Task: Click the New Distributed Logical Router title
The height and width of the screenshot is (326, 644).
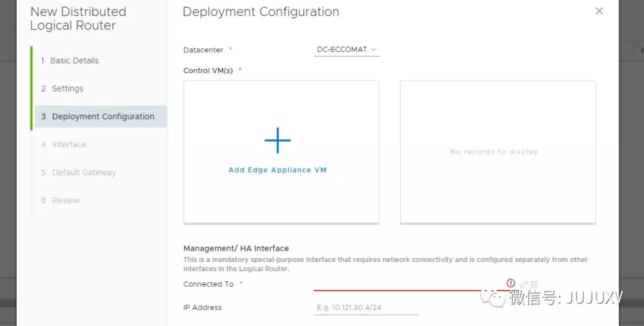Action: coord(78,18)
